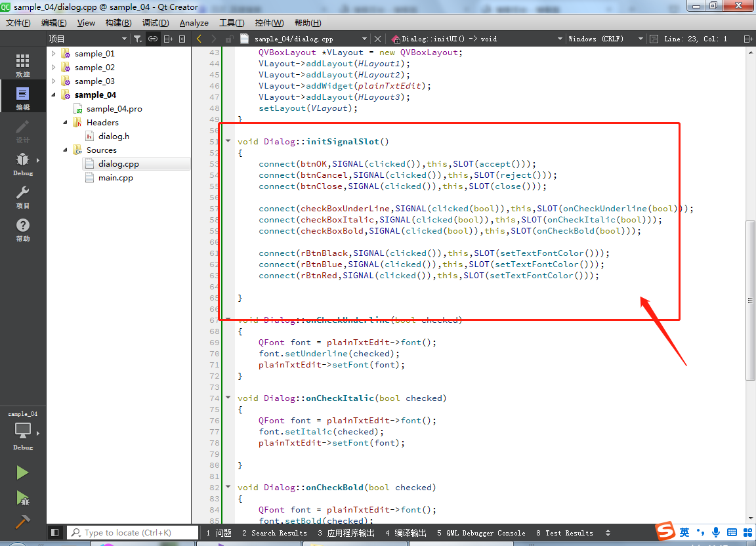Open the 文件(F) menu
This screenshot has height=546, width=756.
coord(18,23)
